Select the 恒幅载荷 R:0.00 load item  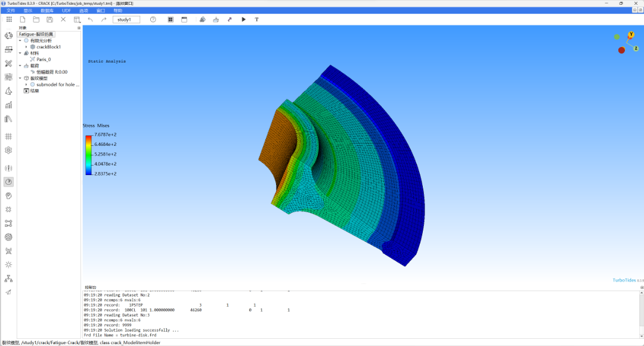52,72
